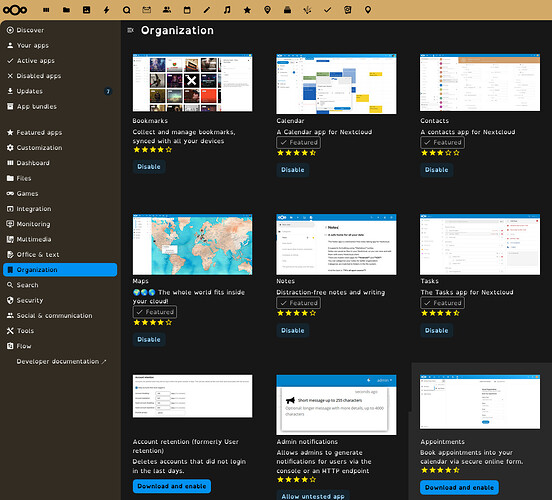Download and enable Appointments app
The image size is (552, 500).
(x=459, y=487)
